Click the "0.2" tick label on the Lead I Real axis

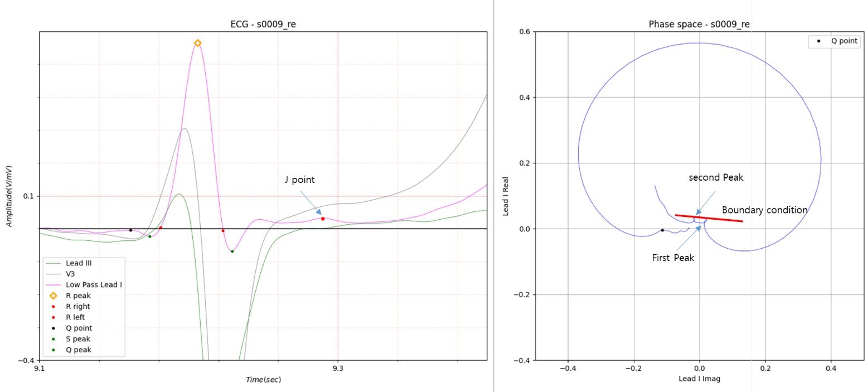526,163
